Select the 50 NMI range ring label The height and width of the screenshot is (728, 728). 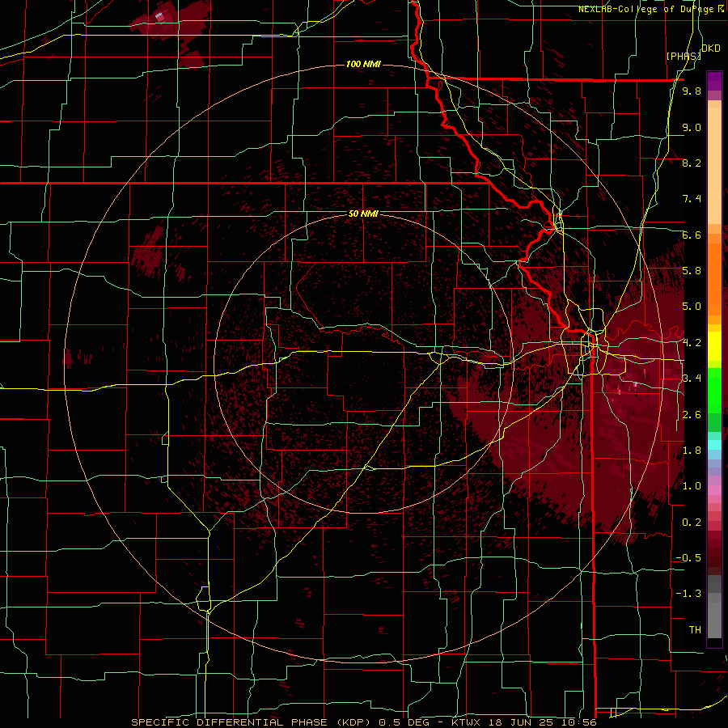[363, 214]
